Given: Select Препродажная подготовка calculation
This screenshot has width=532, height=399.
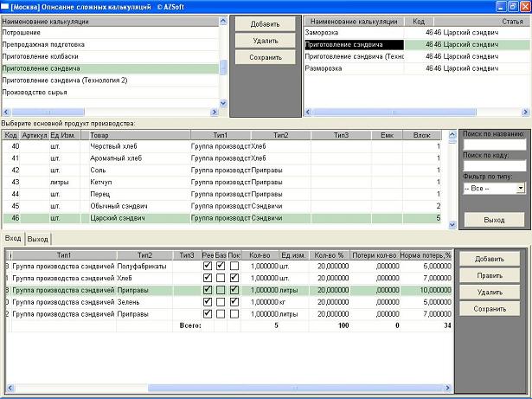Looking at the screenshot, I should click(110, 44).
